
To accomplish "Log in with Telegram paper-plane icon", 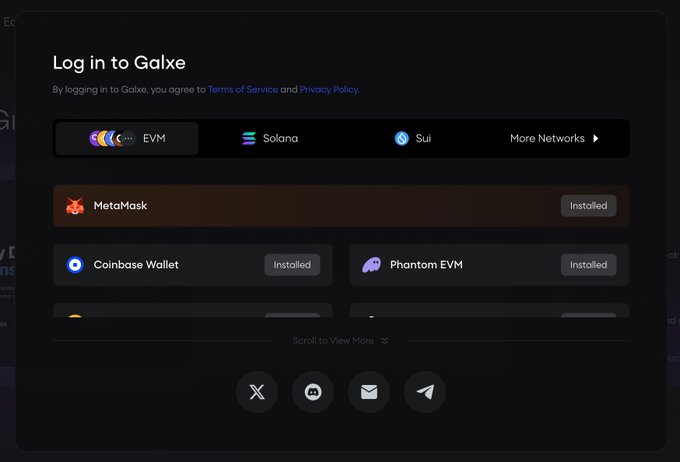I will point(425,392).
